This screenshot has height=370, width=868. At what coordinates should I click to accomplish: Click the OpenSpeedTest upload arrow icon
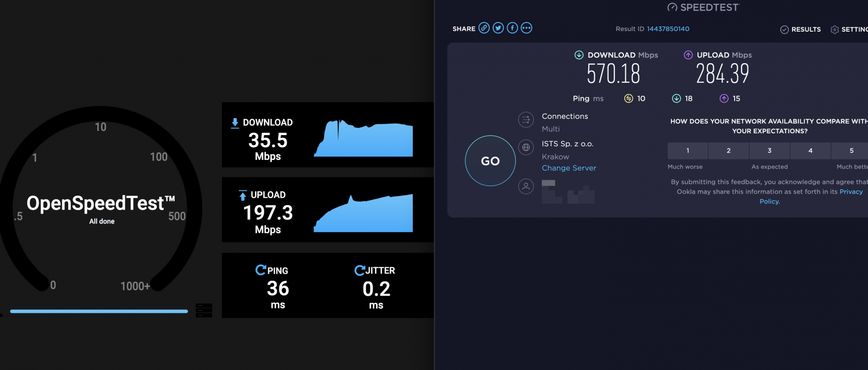[x=243, y=195]
